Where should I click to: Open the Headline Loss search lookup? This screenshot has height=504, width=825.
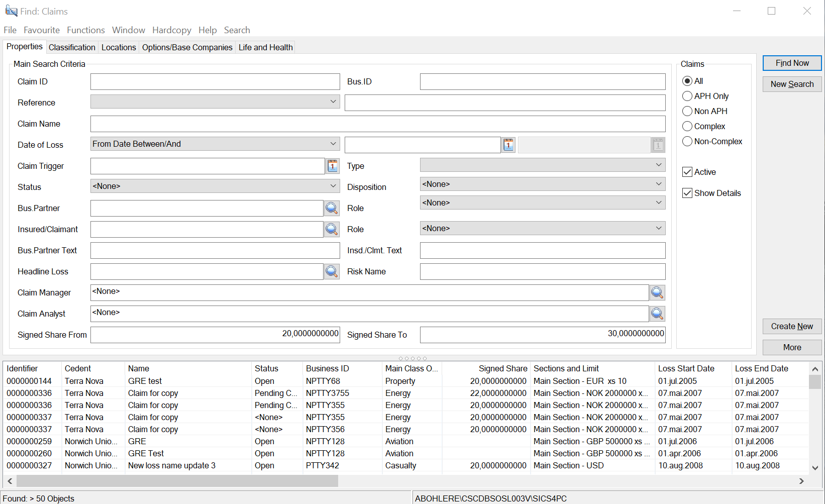click(x=332, y=272)
